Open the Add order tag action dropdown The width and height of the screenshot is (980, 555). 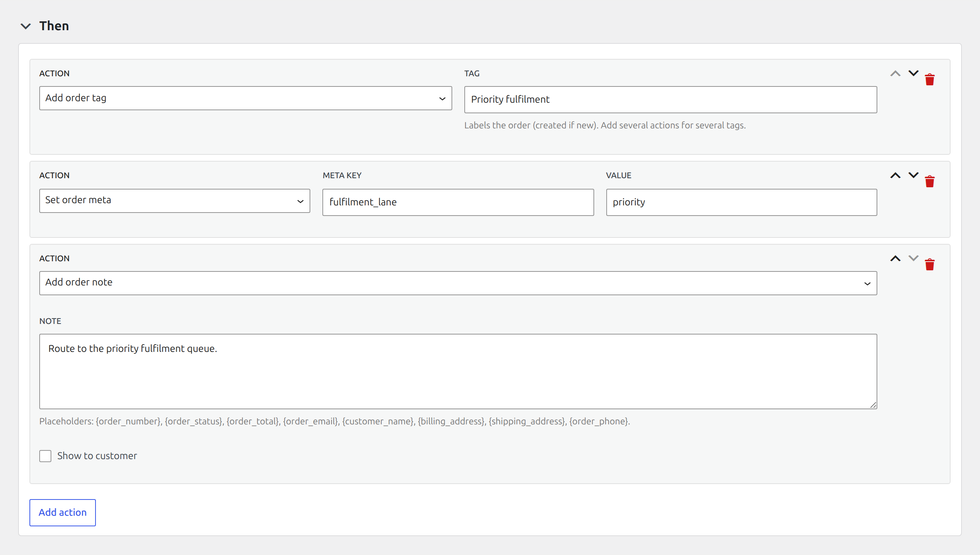(245, 98)
